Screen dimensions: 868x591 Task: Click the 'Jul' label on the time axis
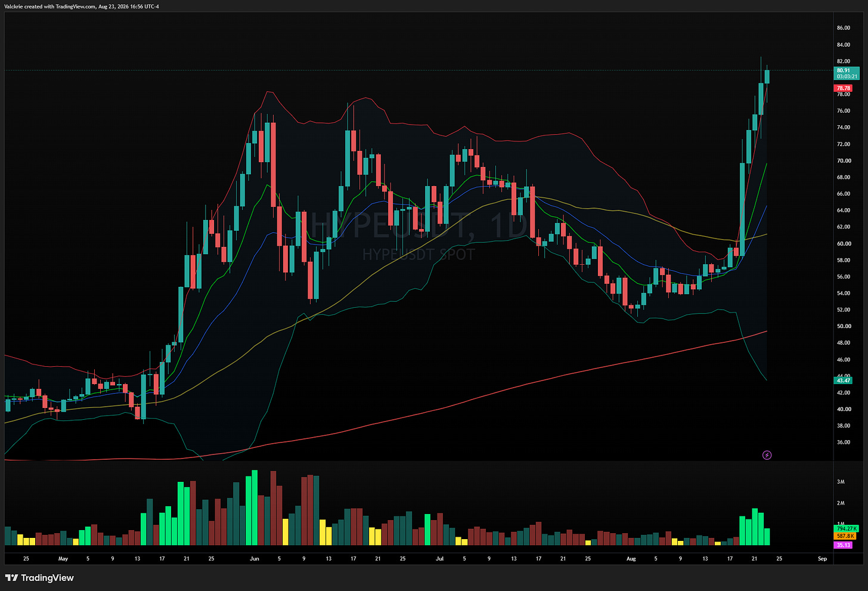coord(440,559)
